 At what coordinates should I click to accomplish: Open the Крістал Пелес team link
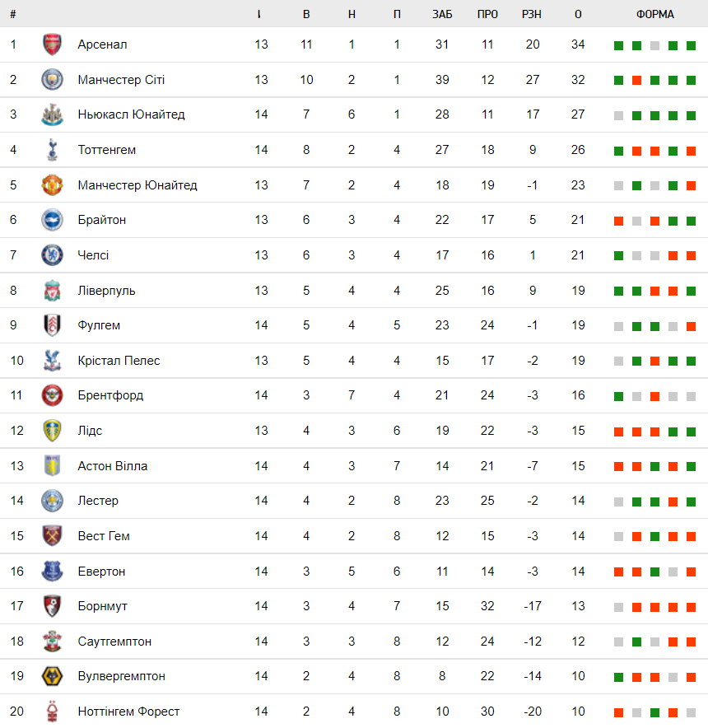[x=119, y=361]
